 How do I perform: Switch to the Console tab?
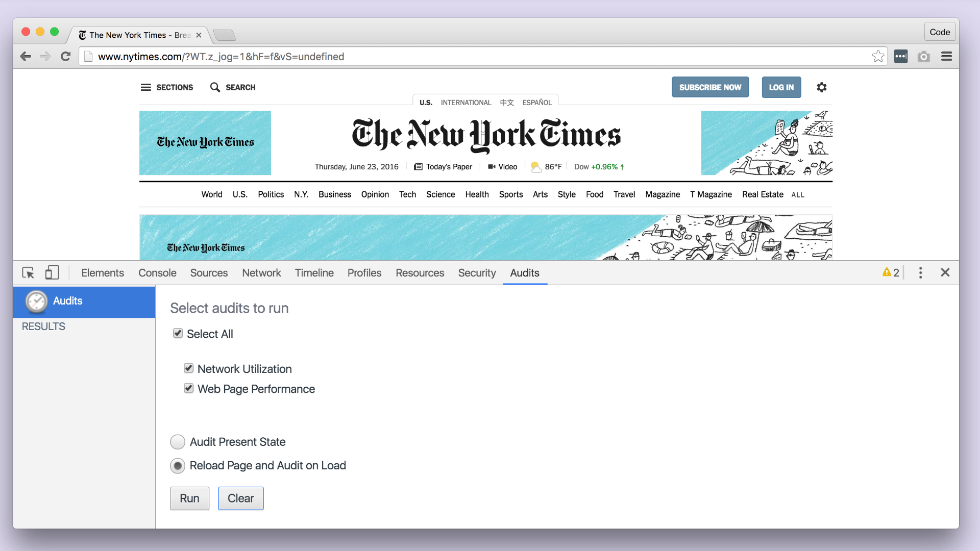157,273
